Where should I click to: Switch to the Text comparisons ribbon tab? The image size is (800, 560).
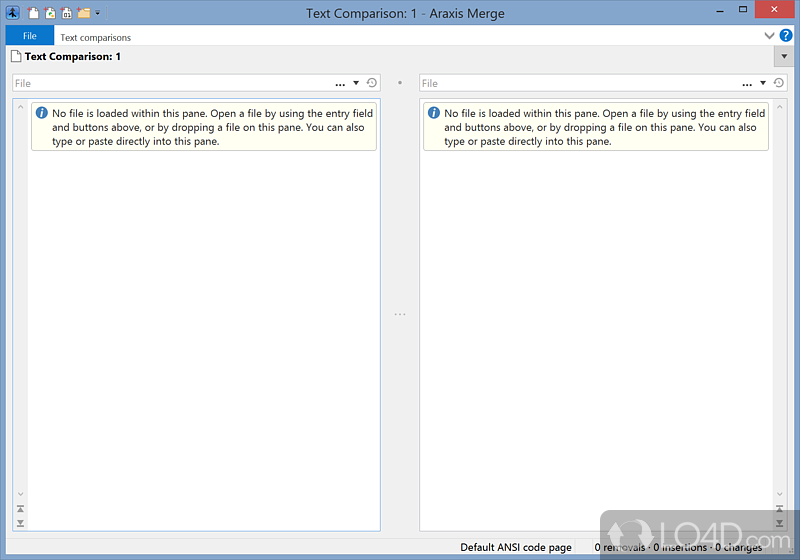point(95,37)
